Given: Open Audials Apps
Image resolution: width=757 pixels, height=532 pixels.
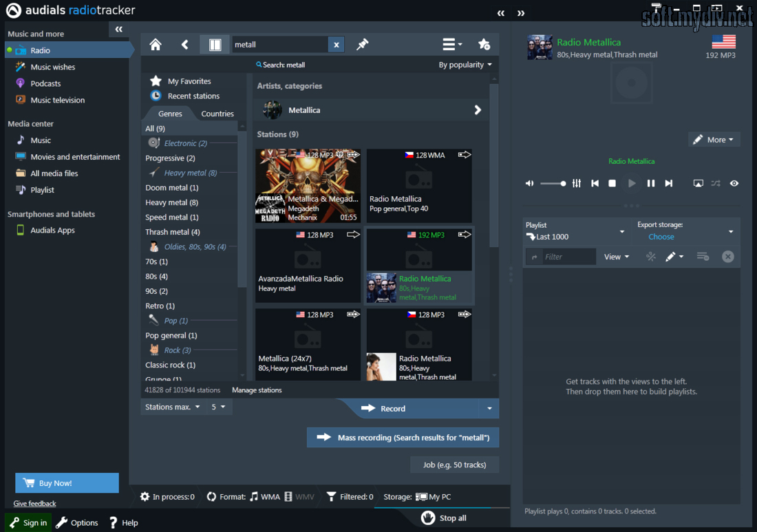Looking at the screenshot, I should tap(52, 230).
